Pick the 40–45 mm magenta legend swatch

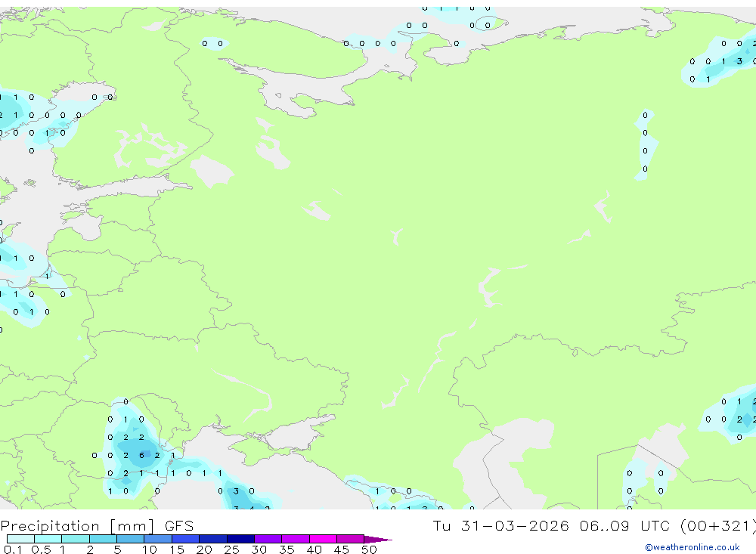323,539
